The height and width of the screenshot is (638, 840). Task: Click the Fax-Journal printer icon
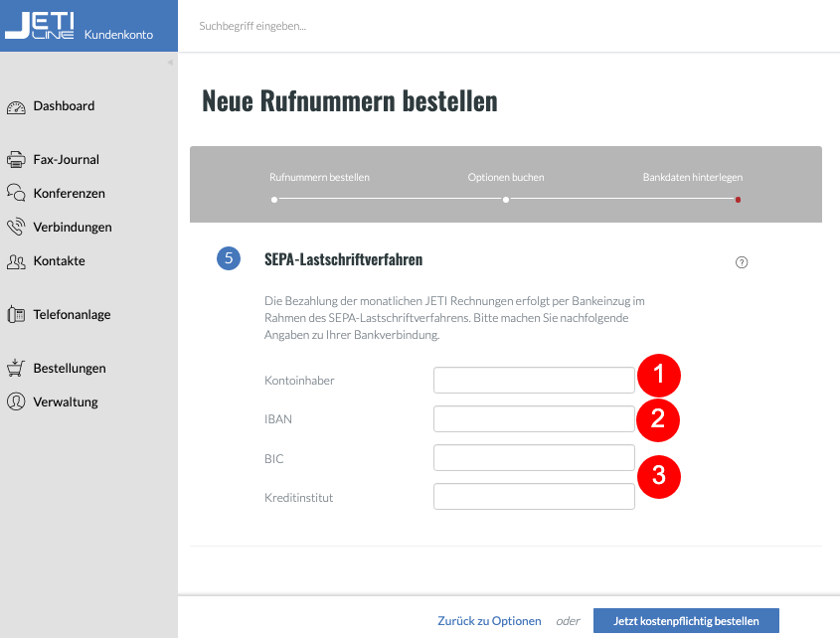pyautogui.click(x=16, y=160)
